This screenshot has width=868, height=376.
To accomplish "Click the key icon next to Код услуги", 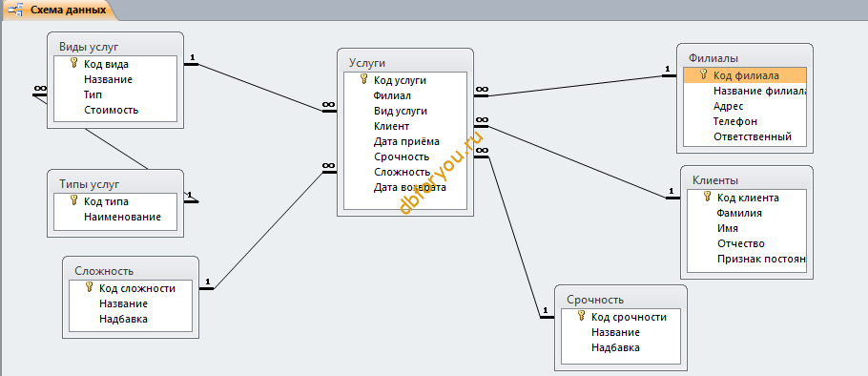I will click(364, 80).
